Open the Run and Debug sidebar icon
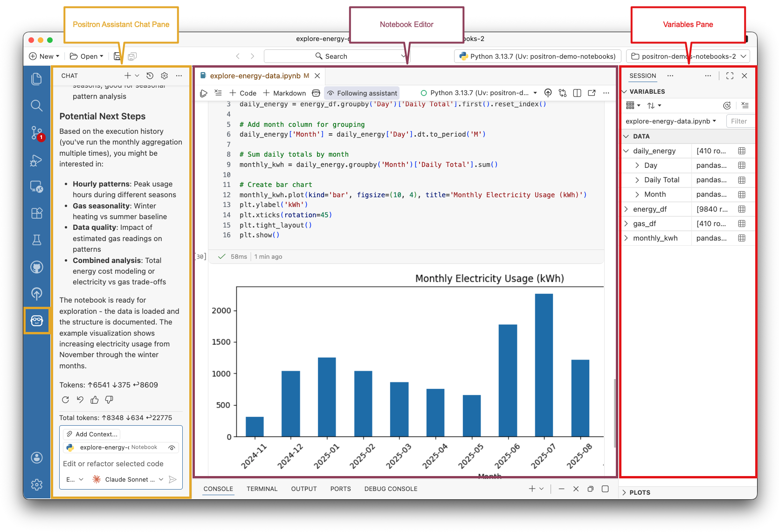This screenshot has width=779, height=532. pyautogui.click(x=37, y=161)
